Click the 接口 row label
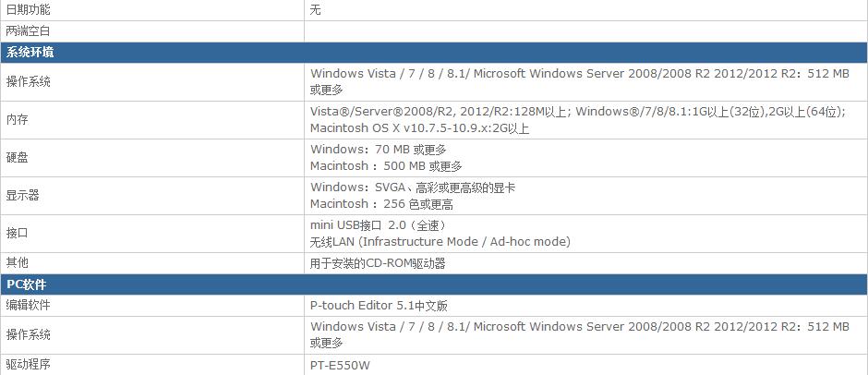Image resolution: width=868 pixels, height=375 pixels. [17, 233]
